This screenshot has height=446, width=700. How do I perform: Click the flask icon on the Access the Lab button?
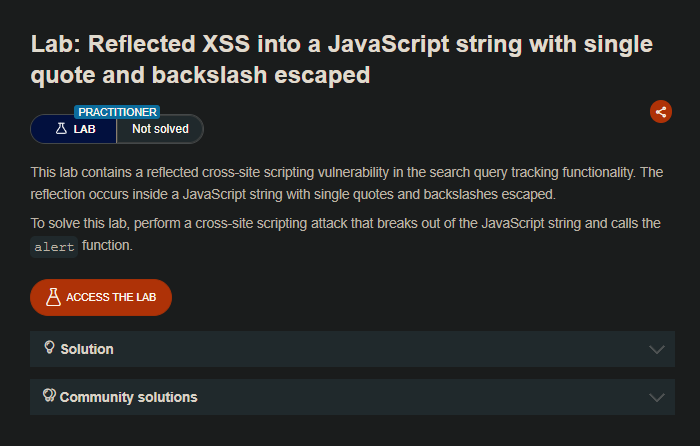pyautogui.click(x=53, y=297)
